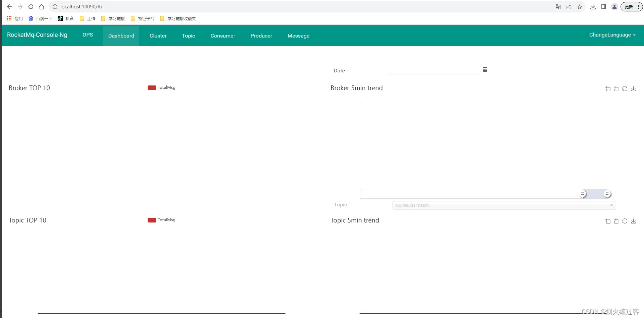Open the Producer tab

point(261,36)
